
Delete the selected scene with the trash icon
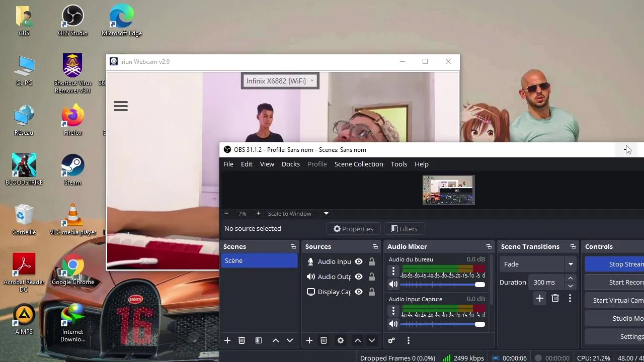(242, 340)
